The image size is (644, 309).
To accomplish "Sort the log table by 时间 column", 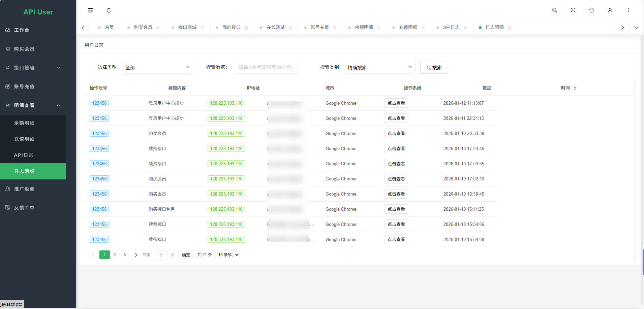I will click(x=575, y=88).
